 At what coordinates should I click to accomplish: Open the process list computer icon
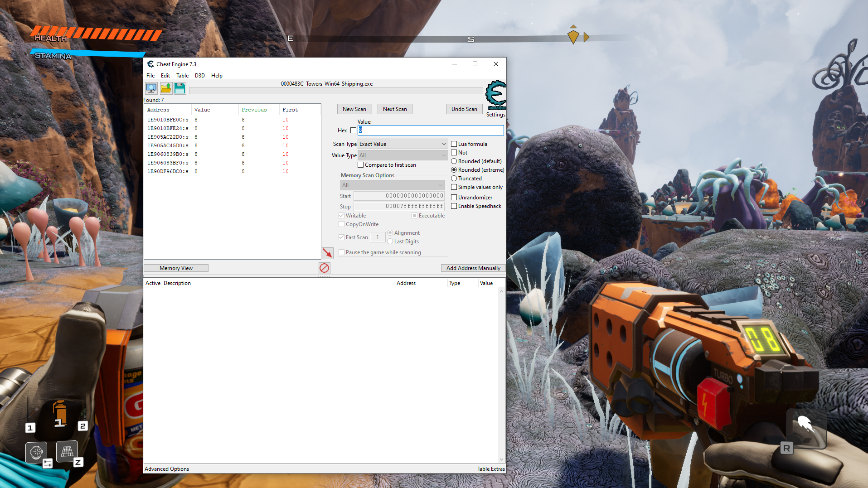151,88
